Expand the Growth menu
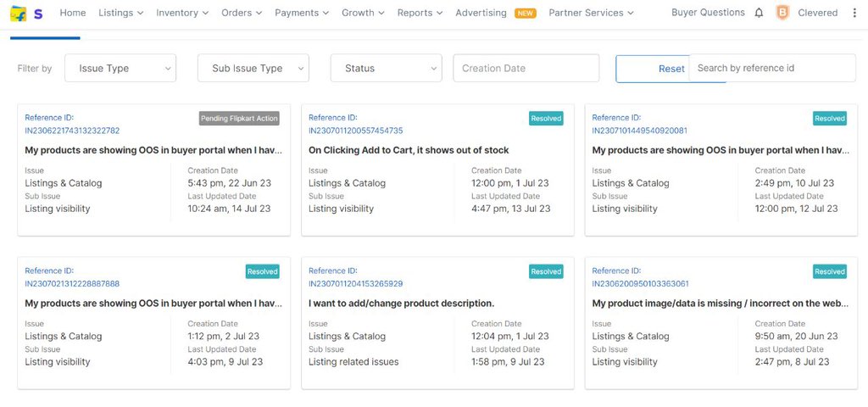This screenshot has width=868, height=407. tap(363, 12)
